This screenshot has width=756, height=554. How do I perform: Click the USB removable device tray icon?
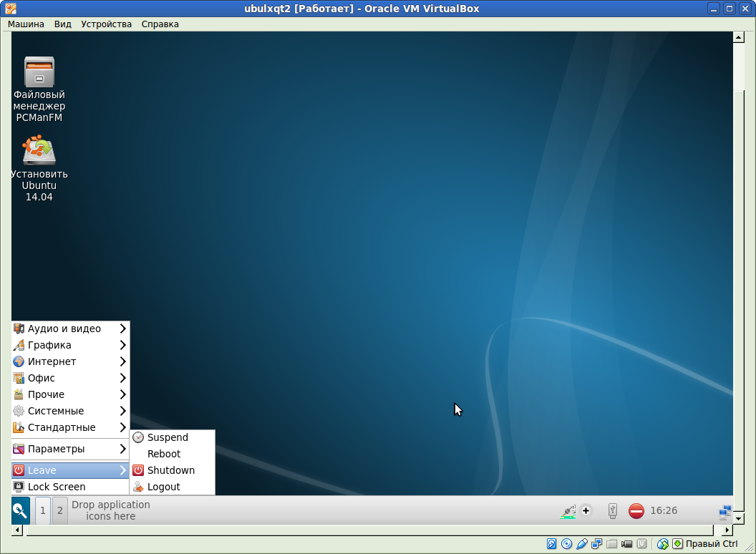(x=612, y=510)
